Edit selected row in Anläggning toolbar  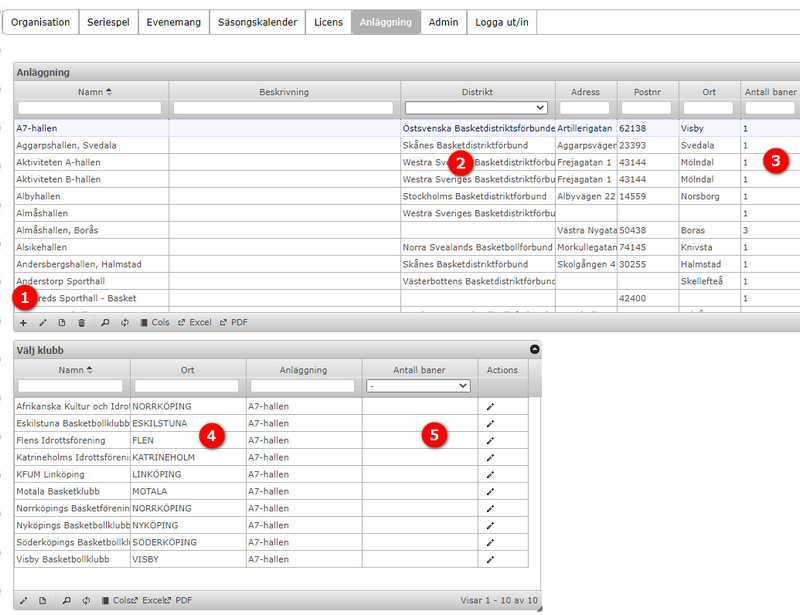click(43, 323)
